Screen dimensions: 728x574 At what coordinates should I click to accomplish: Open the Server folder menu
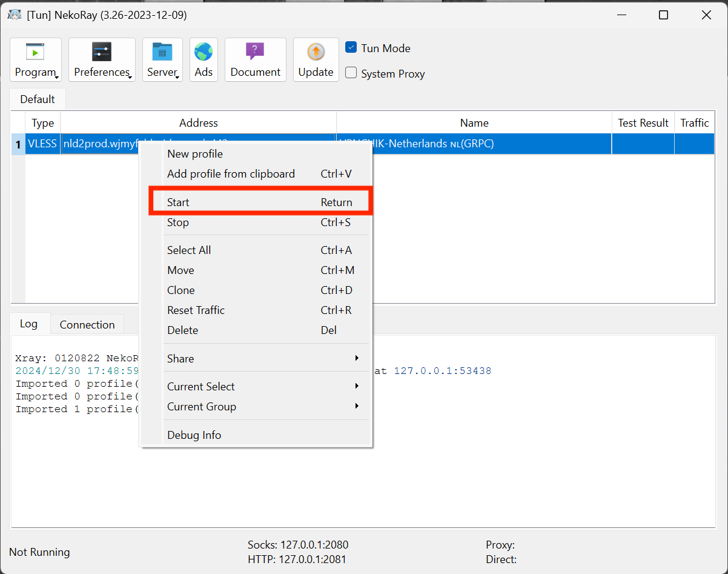tap(162, 60)
